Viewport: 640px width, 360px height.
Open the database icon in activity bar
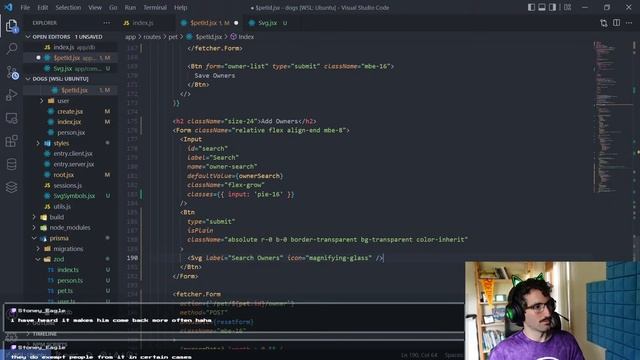coord(11,164)
